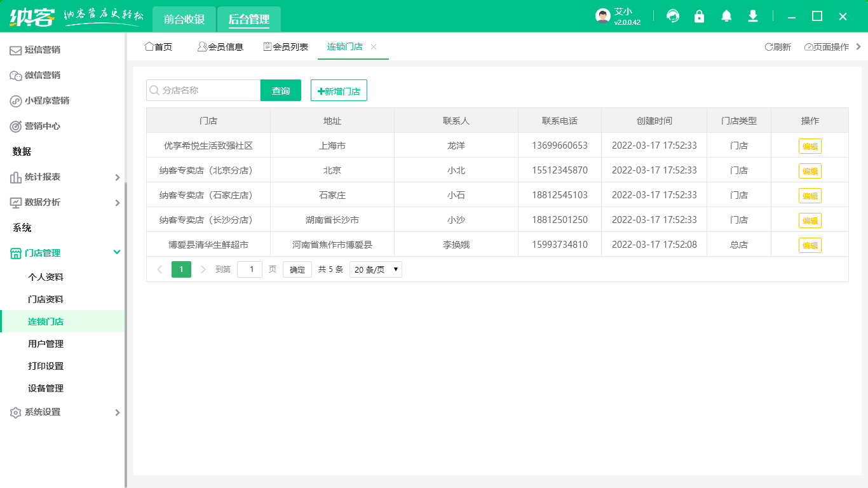Open 系统设置 gear icon
Viewport: 868px width, 488px height.
[15, 412]
